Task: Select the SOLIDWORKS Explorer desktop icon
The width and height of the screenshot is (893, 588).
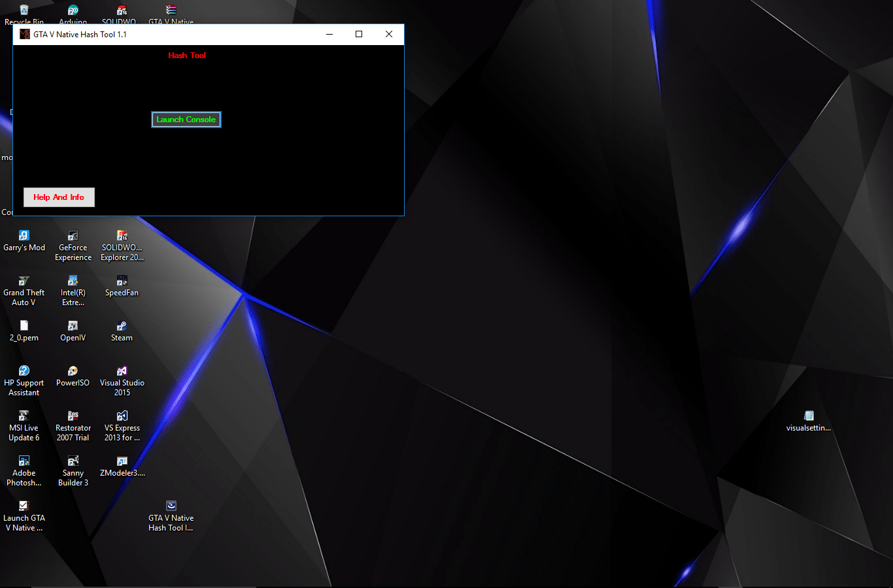Action: [122, 246]
